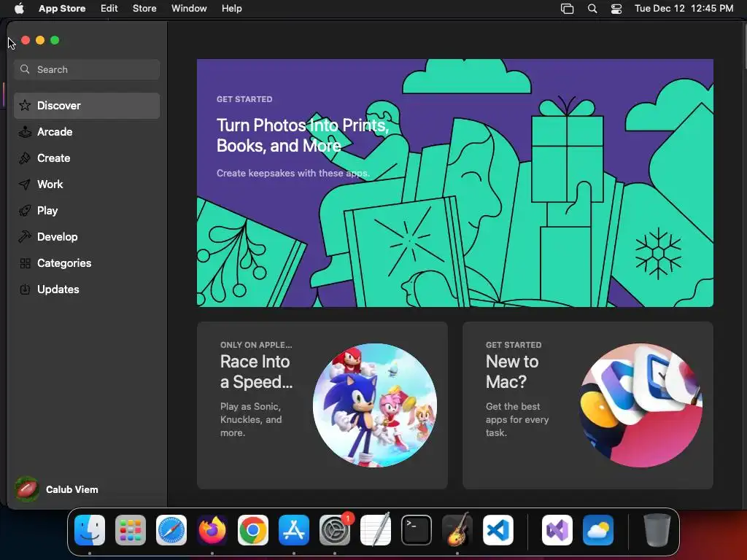Launch Google Chrome from the Dock

coord(253,530)
